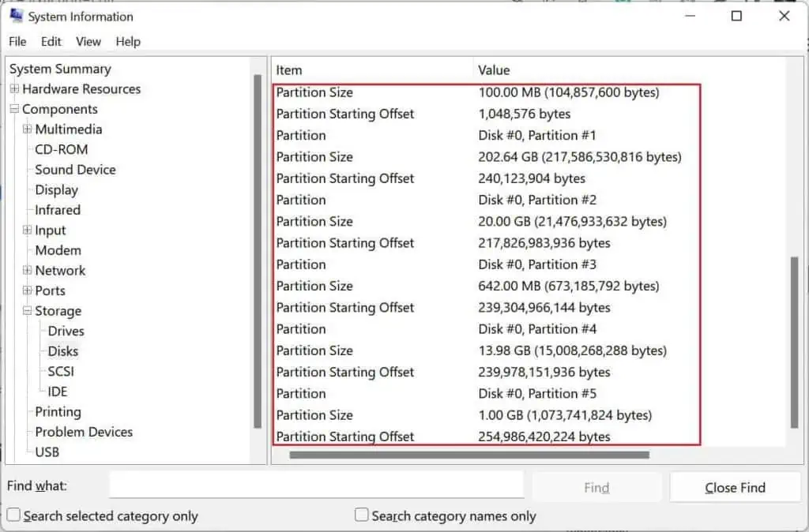Viewport: 809px width, 532px height.
Task: Open the Help menu
Action: coord(128,42)
